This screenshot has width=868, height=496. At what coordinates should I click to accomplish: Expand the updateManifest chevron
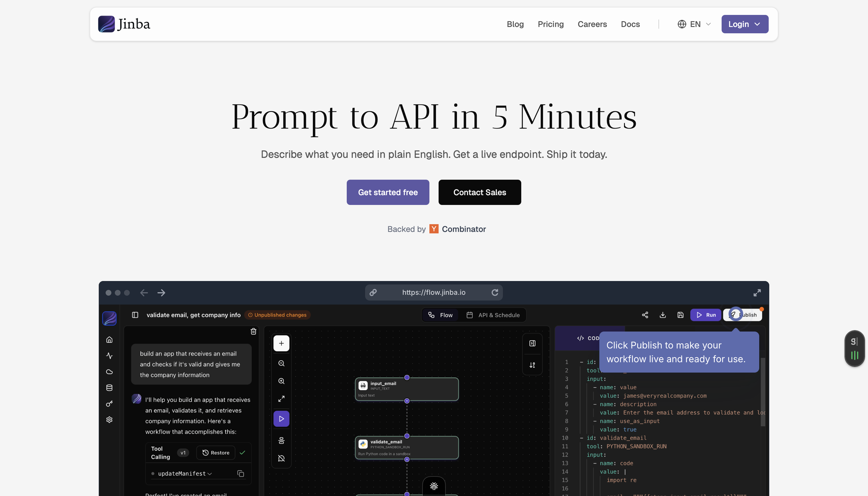pos(210,474)
